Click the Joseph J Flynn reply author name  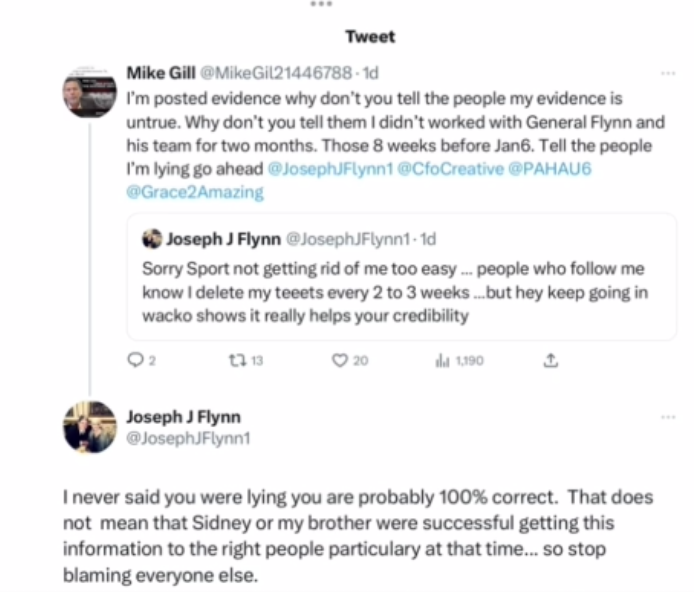coord(184,417)
